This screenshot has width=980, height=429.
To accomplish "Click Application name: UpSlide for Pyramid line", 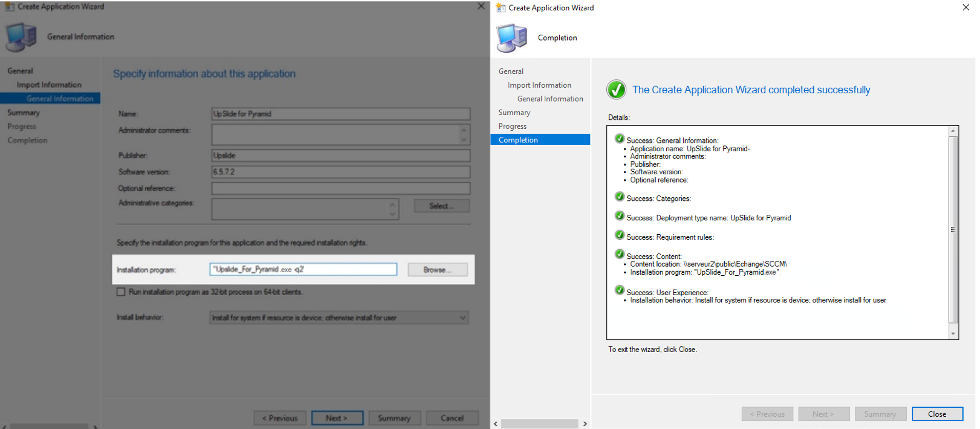I will pyautogui.click(x=690, y=149).
